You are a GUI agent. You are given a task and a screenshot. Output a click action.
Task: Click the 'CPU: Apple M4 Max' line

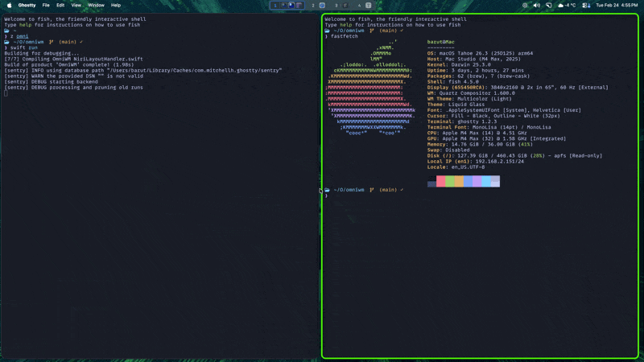click(x=477, y=133)
